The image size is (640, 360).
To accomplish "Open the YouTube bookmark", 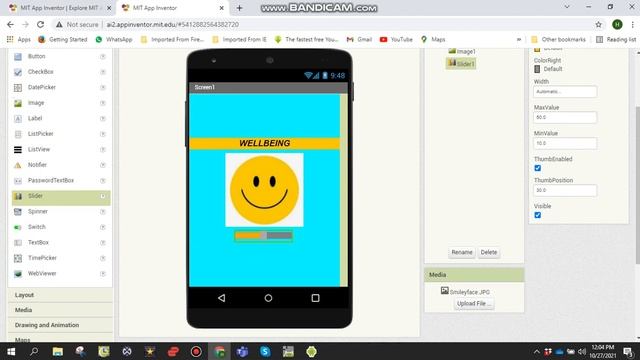I will [396, 40].
